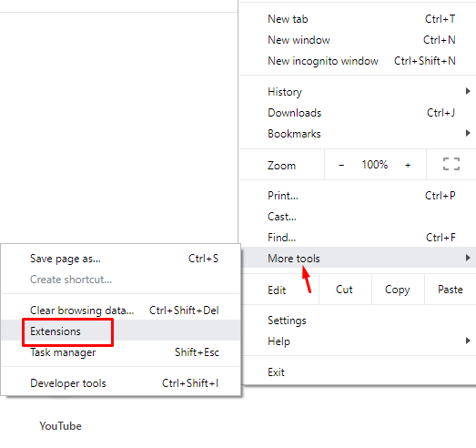Click the YouTube shortcut label
Image resolution: width=476 pixels, height=448 pixels.
60,426
